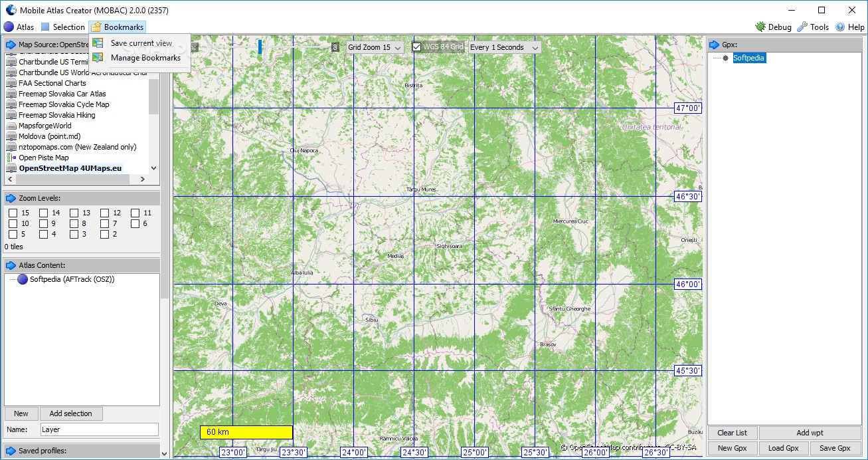868x460 pixels.
Task: Click the Debug bug icon
Action: [760, 27]
